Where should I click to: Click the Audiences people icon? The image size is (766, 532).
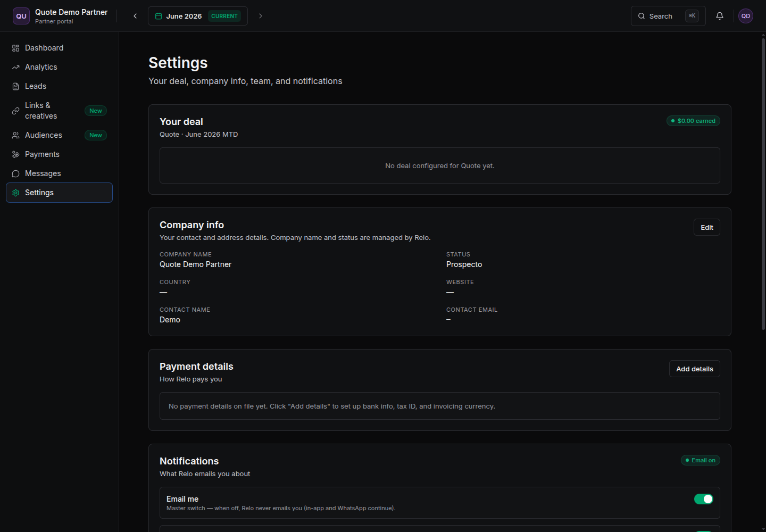[15, 135]
